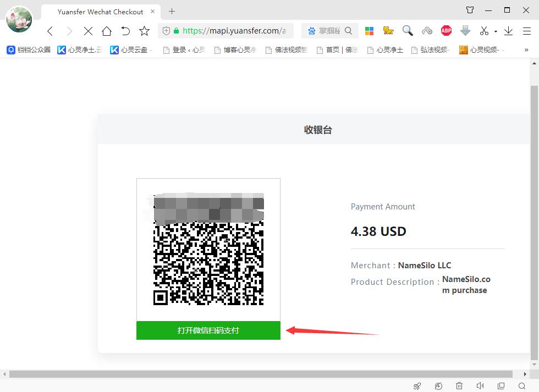Viewport: 539px width, 392px height.
Task: Click the undo closed tab icon
Action: tap(125, 31)
